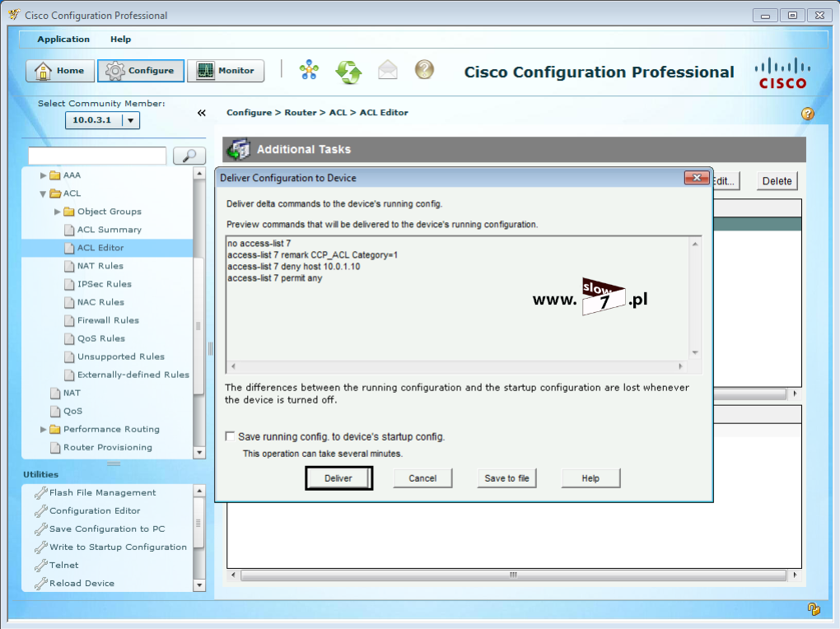Click the Configure toolbar button
This screenshot has width=840, height=629.
(141, 71)
